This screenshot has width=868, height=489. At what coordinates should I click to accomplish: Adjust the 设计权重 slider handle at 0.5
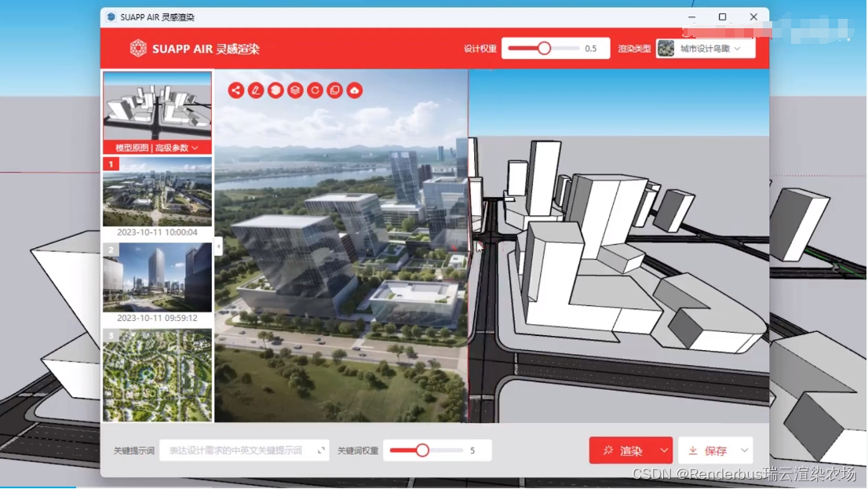pos(544,48)
